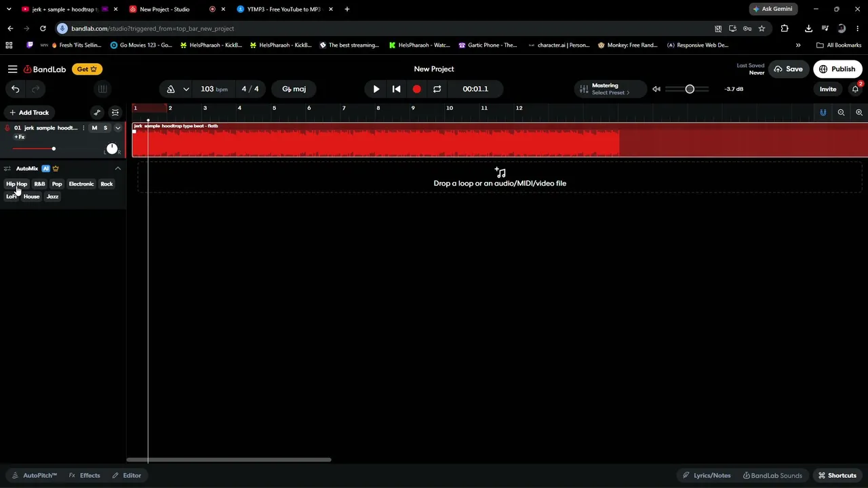The image size is (868, 488).
Task: Add Fx to track 01
Action: (x=20, y=137)
